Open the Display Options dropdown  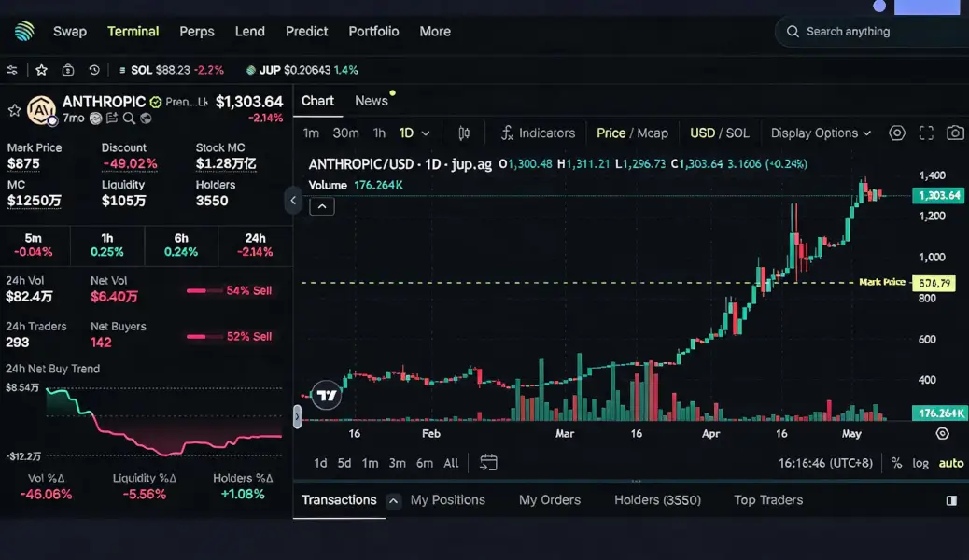[x=821, y=133]
